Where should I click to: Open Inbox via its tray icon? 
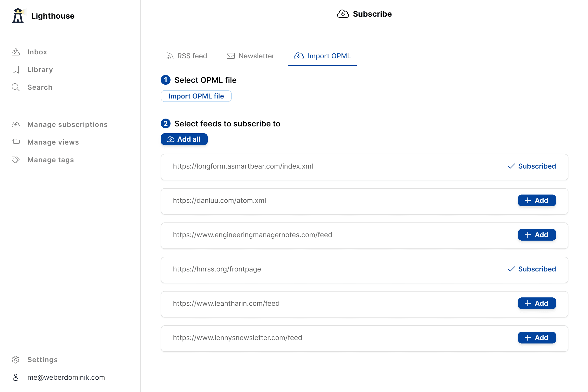[x=15, y=52]
